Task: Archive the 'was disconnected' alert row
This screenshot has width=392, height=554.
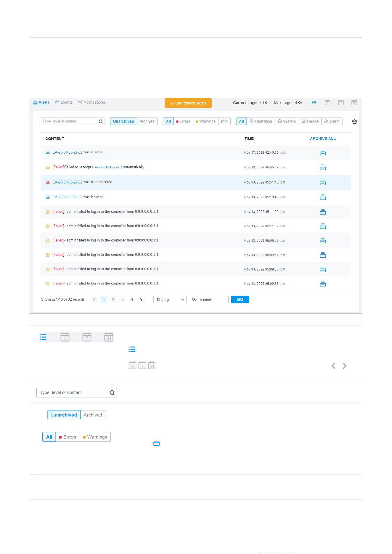Action: point(323,182)
